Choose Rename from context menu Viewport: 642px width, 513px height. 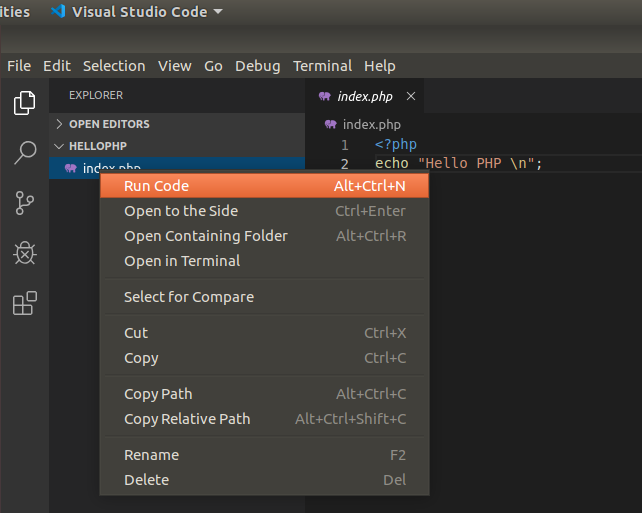264,455
